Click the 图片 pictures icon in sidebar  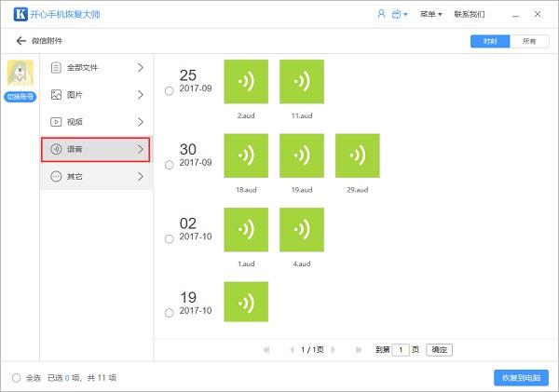(56, 94)
